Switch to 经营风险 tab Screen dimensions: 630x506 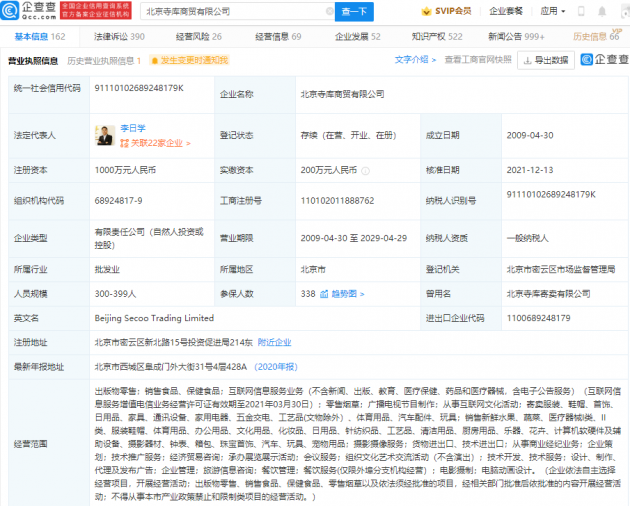click(x=198, y=37)
